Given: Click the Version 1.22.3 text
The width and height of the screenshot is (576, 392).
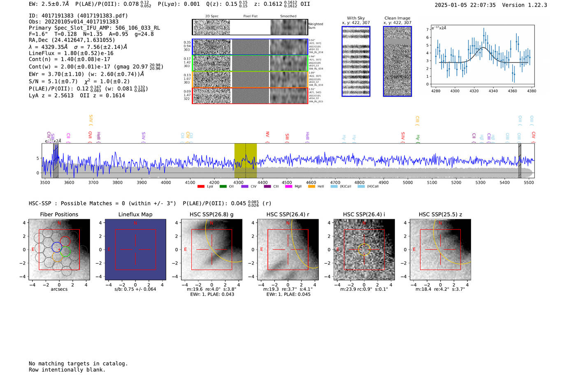Looking at the screenshot, I should [x=525, y=5].
